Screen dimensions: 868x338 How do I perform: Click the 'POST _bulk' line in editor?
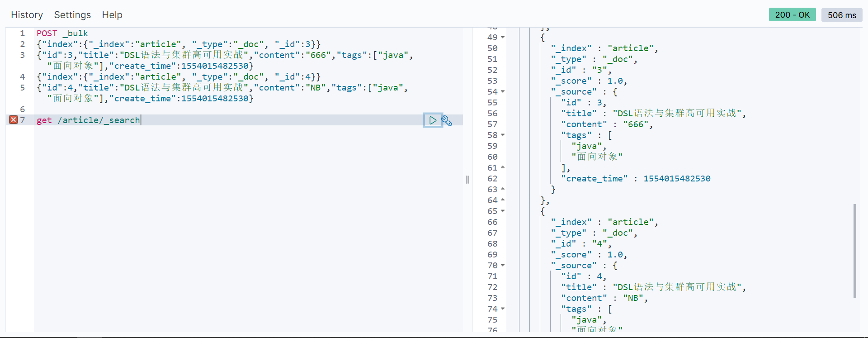pos(62,33)
